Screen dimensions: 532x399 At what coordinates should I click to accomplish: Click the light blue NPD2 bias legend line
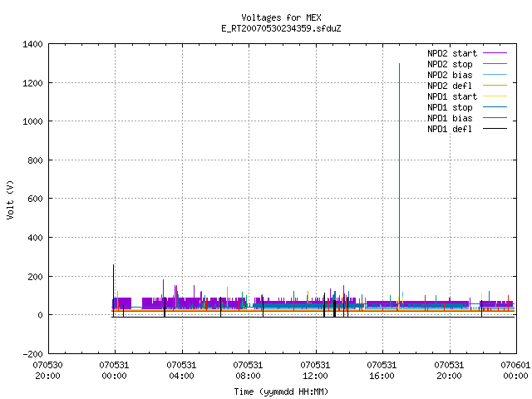495,74
